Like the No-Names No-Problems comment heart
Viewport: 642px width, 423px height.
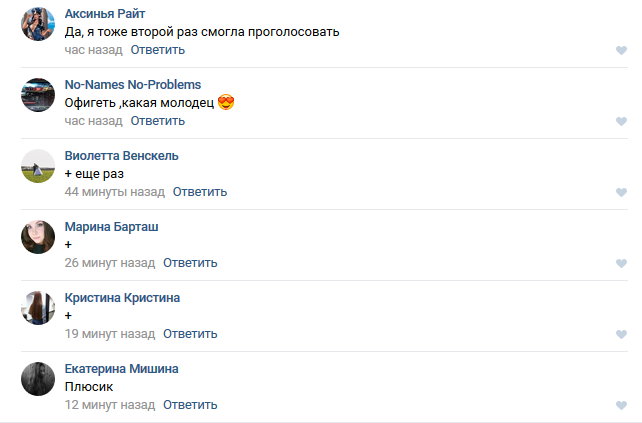coord(621,121)
